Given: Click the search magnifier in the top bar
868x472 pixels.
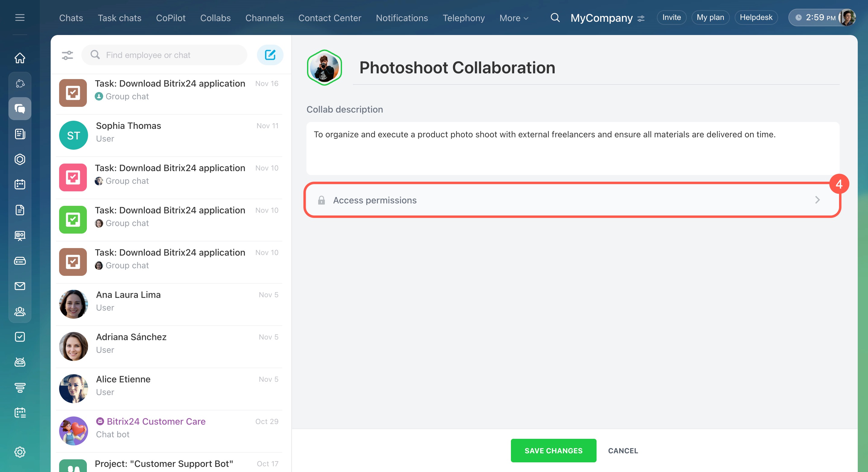Looking at the screenshot, I should click(555, 18).
